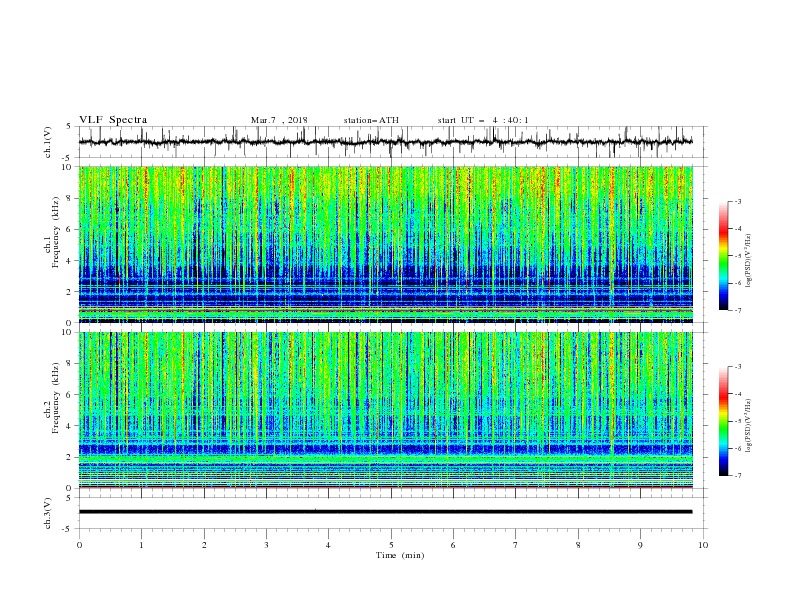Click the 7 minute tick label on the Time axis
The image size is (792, 612).
[x=516, y=545]
